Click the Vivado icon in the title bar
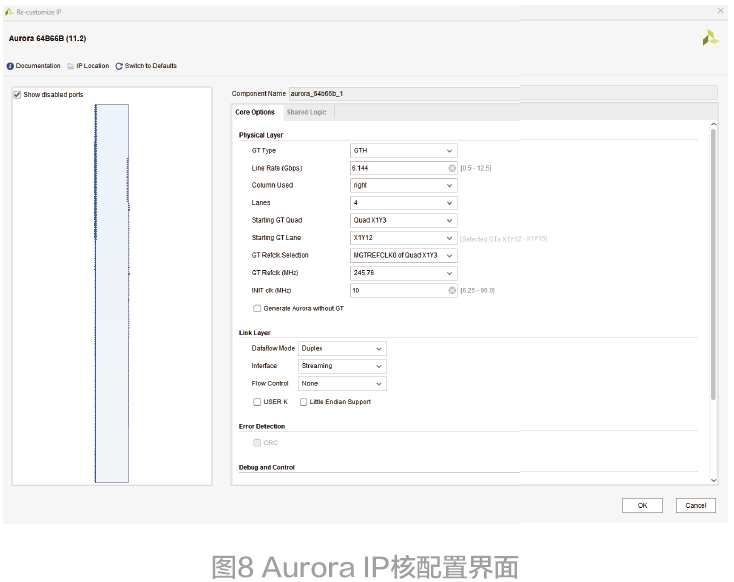 coord(9,12)
